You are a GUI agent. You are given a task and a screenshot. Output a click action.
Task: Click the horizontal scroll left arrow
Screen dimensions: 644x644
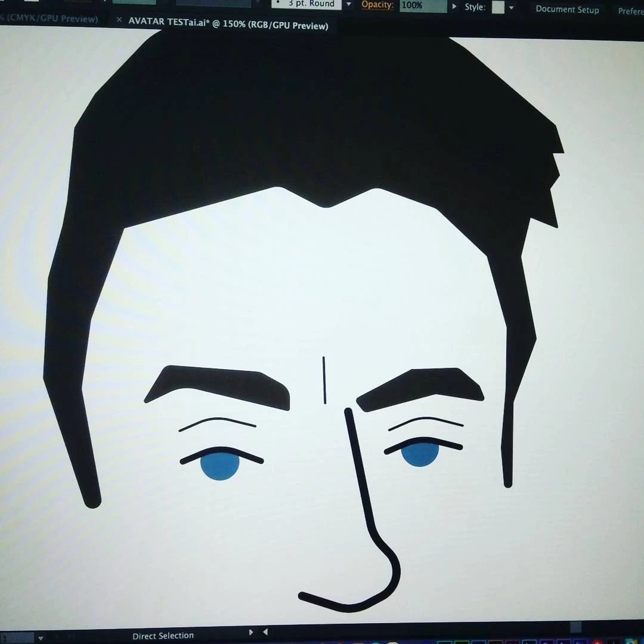point(265,632)
